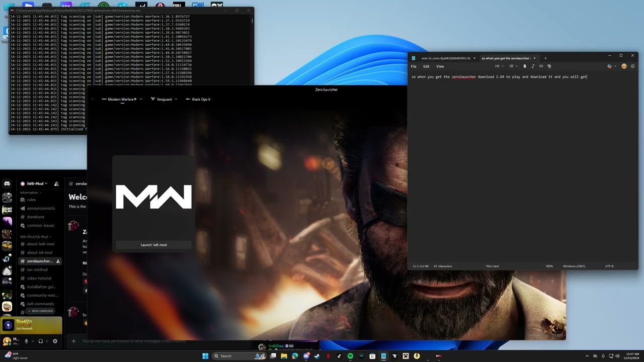Open Task View on taskbar
The height and width of the screenshot is (362, 644).
273,356
